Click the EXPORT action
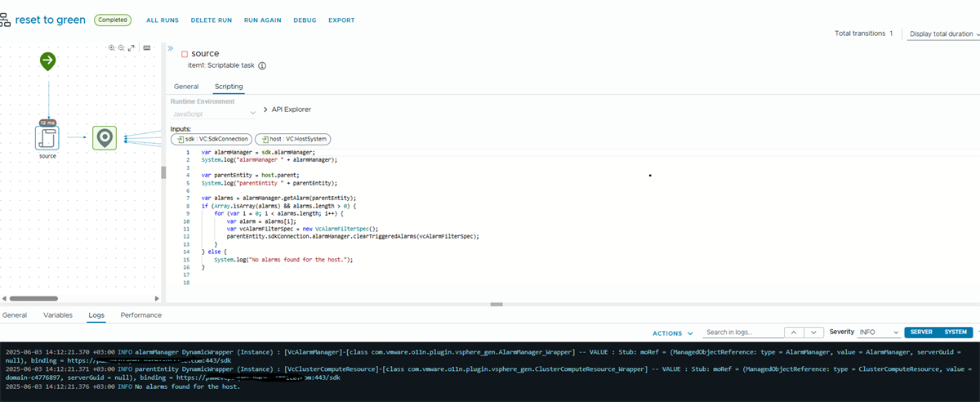The height and width of the screenshot is (402, 980). click(341, 20)
